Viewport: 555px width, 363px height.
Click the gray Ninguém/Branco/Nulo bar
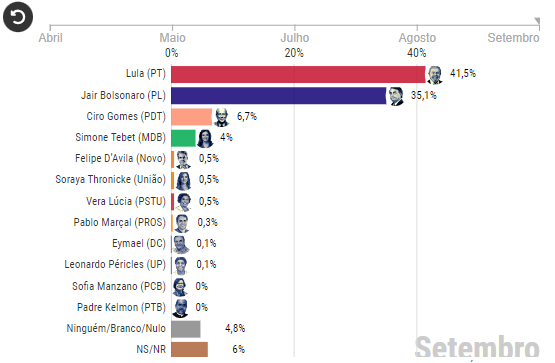186,329
